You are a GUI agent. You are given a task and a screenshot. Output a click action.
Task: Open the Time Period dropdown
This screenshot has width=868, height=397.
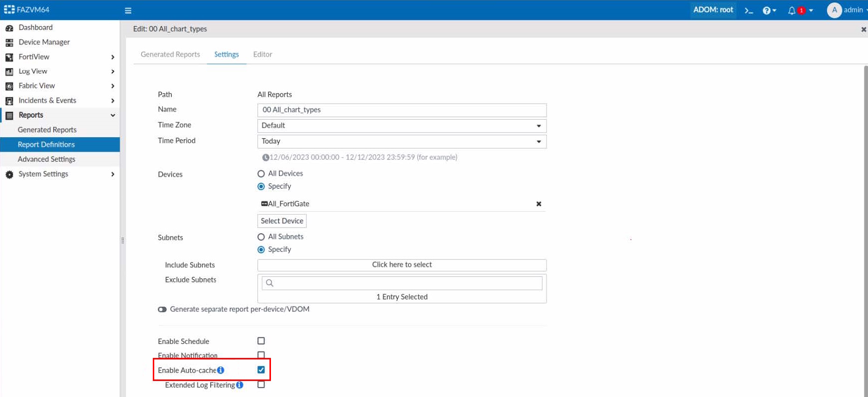point(401,142)
